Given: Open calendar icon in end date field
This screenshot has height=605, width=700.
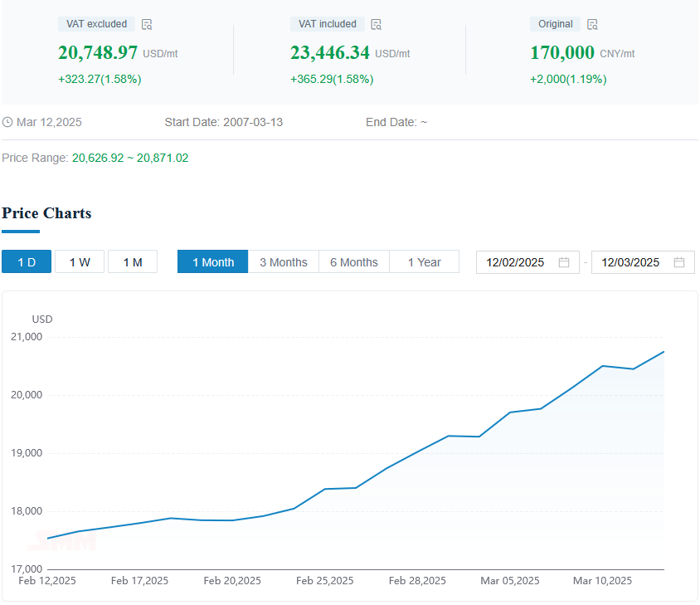Looking at the screenshot, I should (x=679, y=262).
